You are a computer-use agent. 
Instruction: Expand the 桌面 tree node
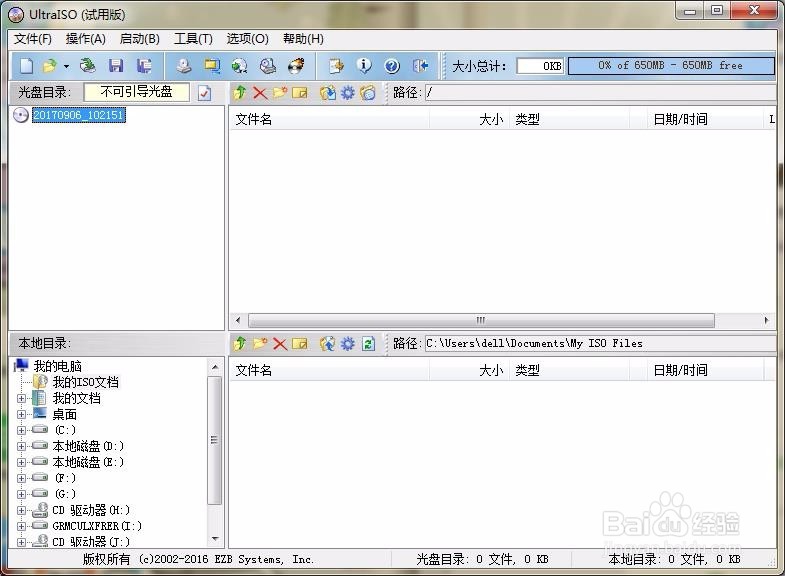point(22,415)
